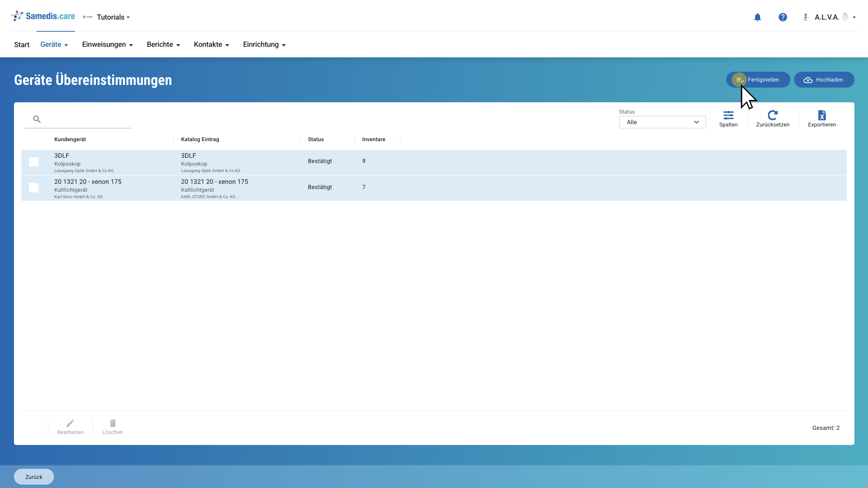Click the Hochladen upload button
Viewport: 868px width, 488px height.
point(824,80)
